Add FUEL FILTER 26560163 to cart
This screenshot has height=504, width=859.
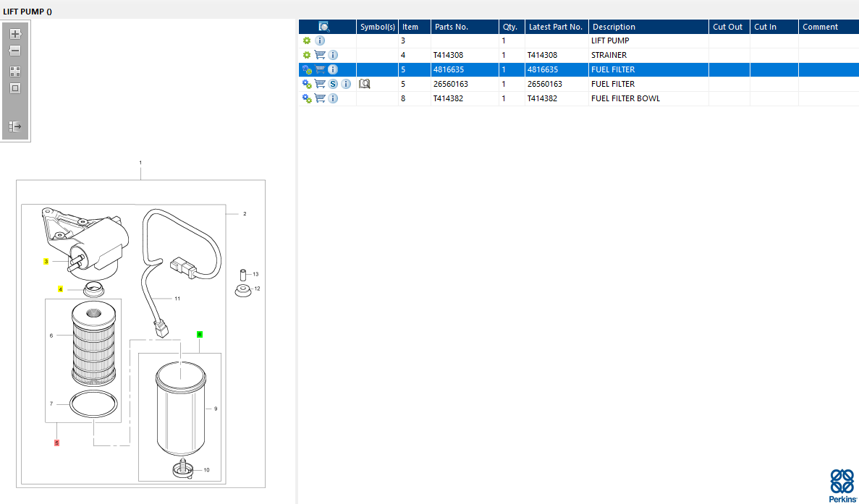pyautogui.click(x=320, y=84)
